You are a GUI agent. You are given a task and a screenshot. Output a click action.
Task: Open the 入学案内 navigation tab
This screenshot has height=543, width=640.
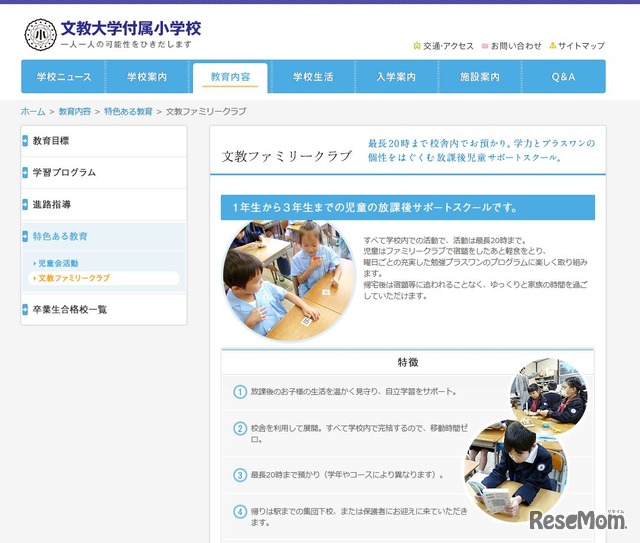pyautogui.click(x=396, y=77)
